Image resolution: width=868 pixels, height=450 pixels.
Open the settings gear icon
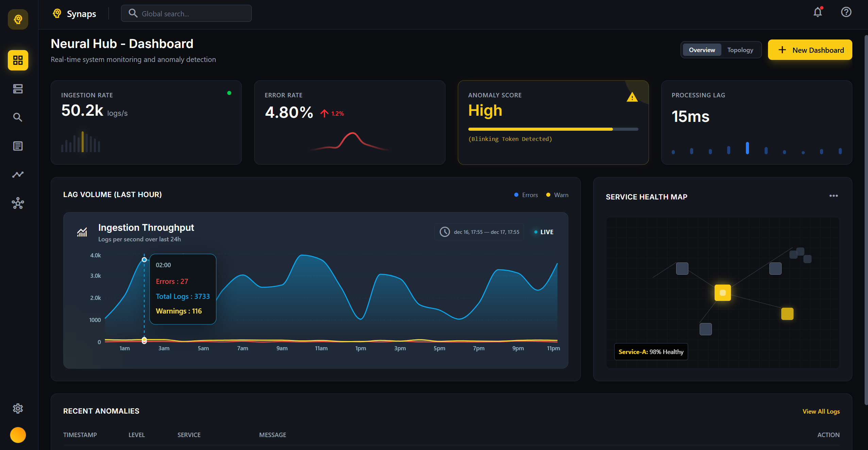click(x=18, y=408)
